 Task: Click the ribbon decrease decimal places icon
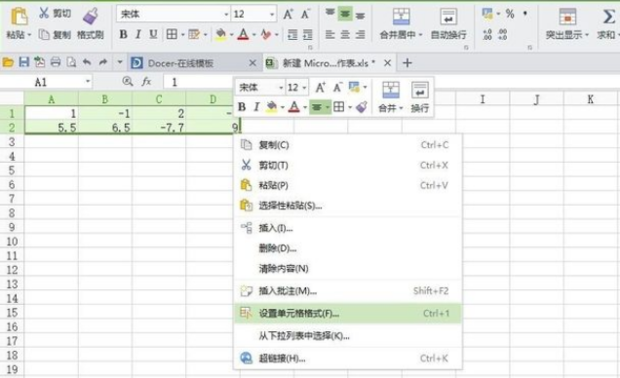[x=502, y=34]
